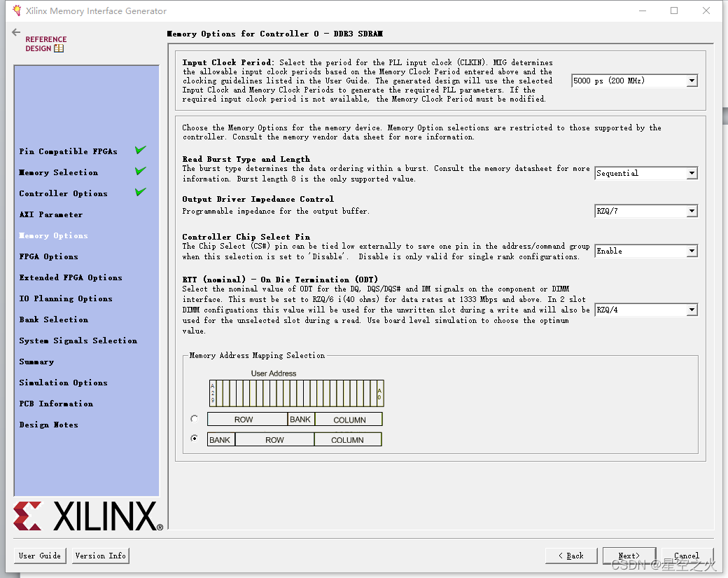Click the ROW box in first mapping option
The height and width of the screenshot is (578, 728).
click(x=247, y=419)
